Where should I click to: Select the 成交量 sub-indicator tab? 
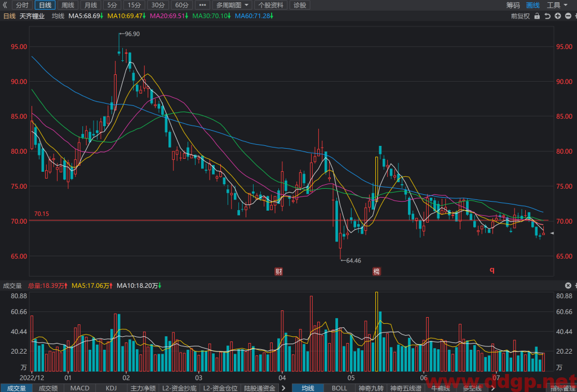16,388
